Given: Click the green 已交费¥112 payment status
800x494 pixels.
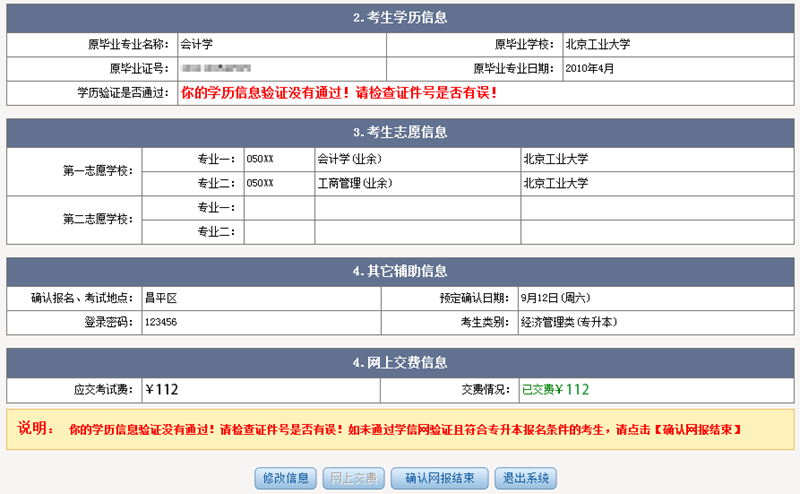Looking at the screenshot, I should pyautogui.click(x=555, y=390).
